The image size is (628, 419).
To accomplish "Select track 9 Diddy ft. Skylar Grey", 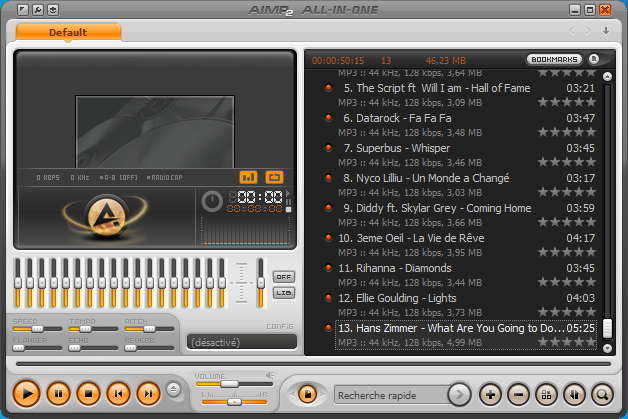I will (x=465, y=215).
